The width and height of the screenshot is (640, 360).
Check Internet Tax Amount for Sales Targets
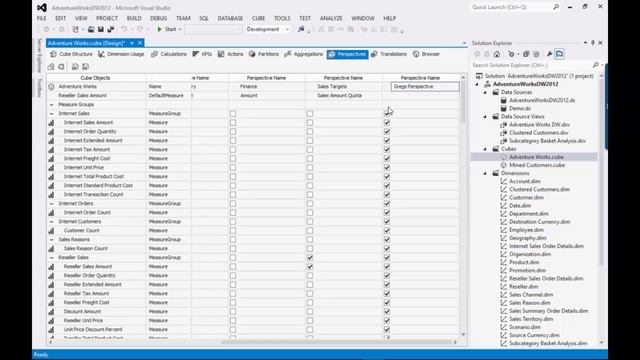point(310,149)
